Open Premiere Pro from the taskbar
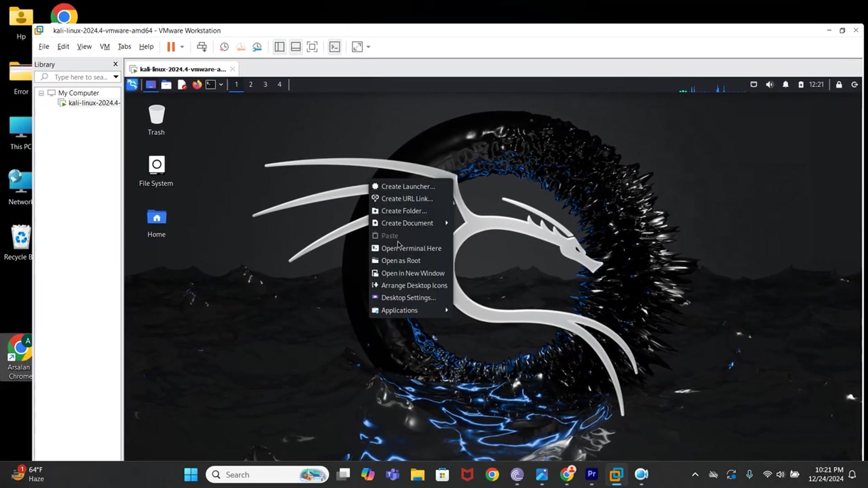This screenshot has width=868, height=488. point(591,474)
